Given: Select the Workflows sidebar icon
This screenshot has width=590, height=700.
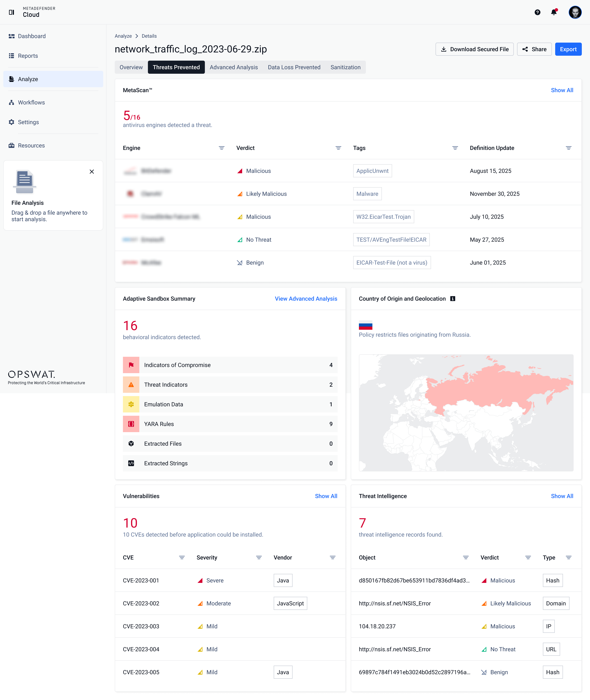Looking at the screenshot, I should pyautogui.click(x=11, y=102).
